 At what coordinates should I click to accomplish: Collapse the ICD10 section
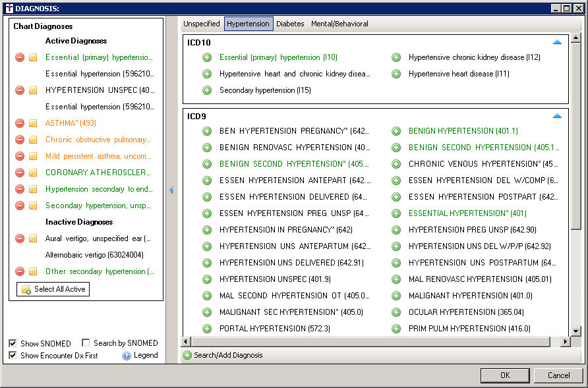tap(557, 42)
